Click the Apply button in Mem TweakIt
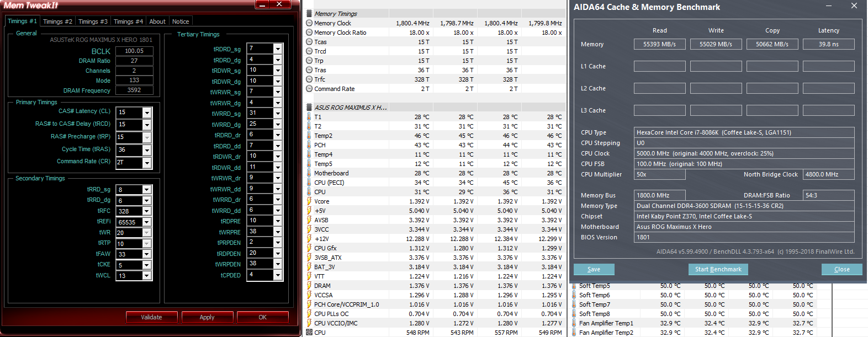 [207, 317]
